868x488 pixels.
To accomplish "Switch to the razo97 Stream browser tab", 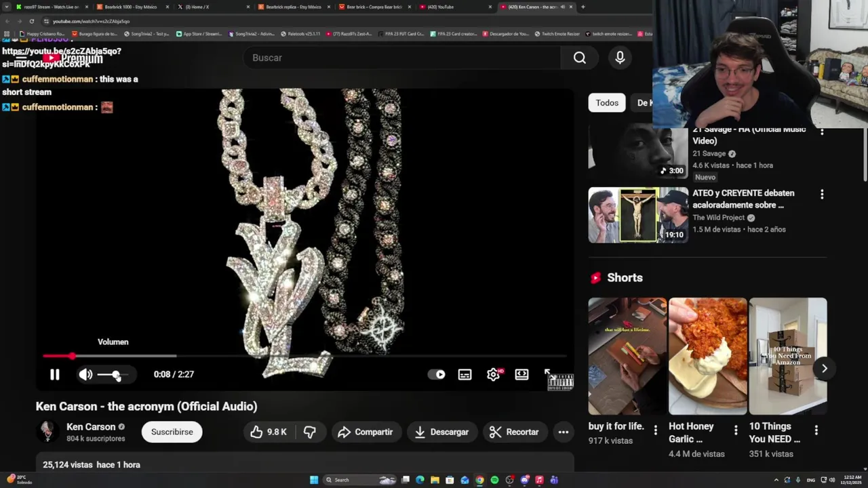I will tap(52, 7).
